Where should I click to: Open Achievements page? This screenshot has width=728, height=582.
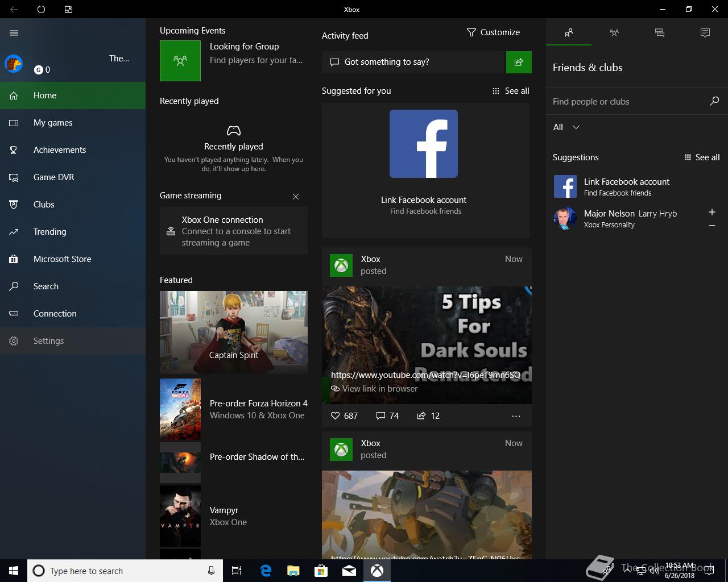[x=73, y=150]
